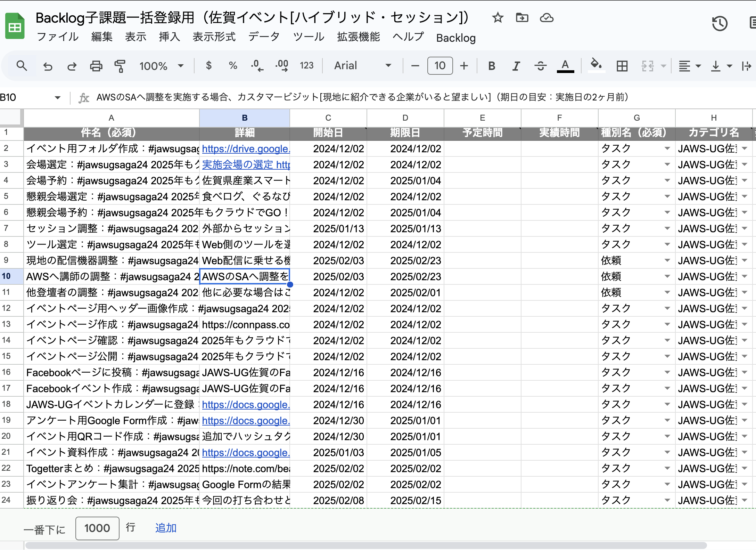
Task: Expand the Arial font dropdown
Action: (362, 66)
